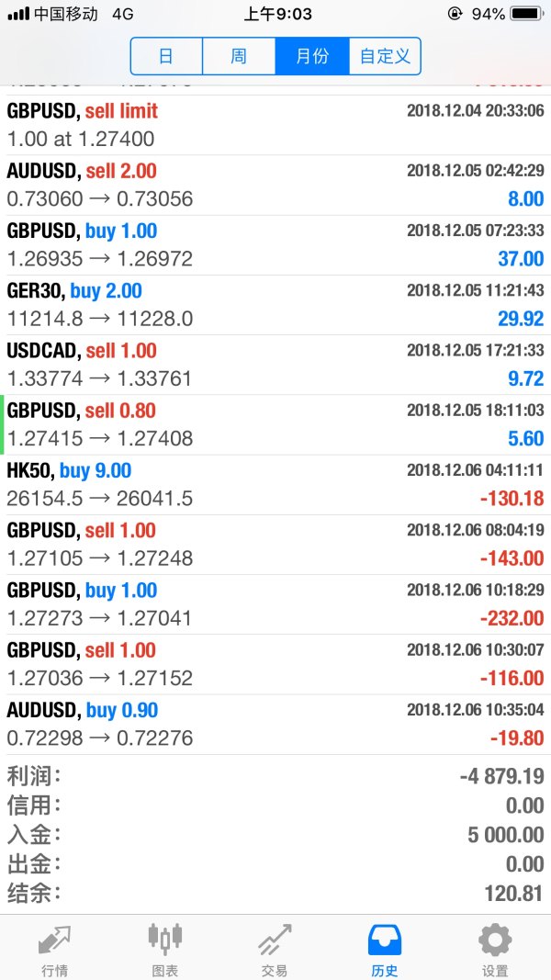Tap the 历史 history tray icon
Viewport: 551px width, 980px height.
coord(385,941)
